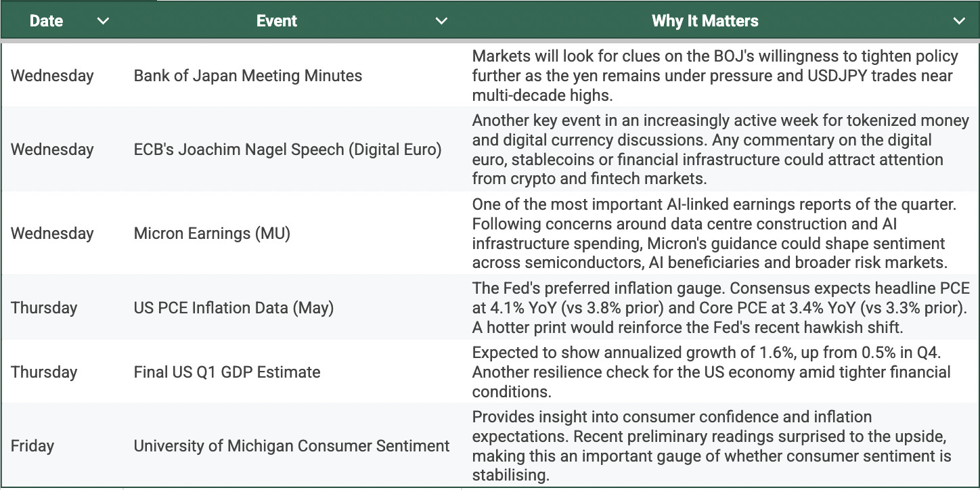Click the US PCE Inflation Data cell

click(233, 308)
